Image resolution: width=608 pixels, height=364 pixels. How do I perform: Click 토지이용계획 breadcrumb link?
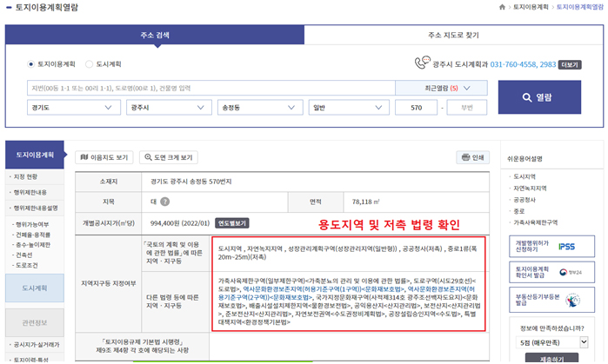click(x=531, y=7)
